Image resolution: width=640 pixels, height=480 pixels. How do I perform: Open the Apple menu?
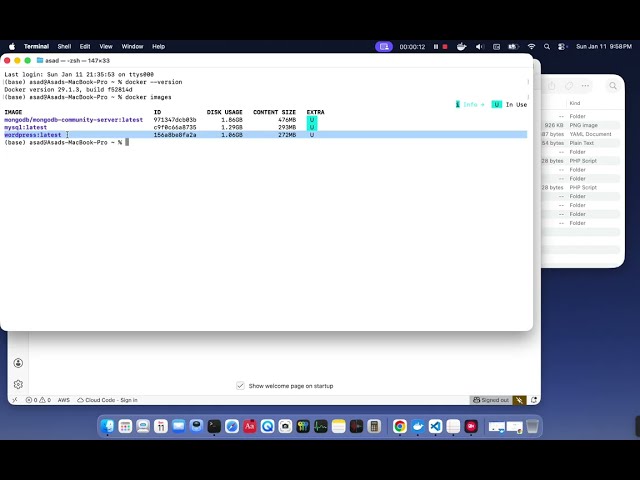[12, 47]
